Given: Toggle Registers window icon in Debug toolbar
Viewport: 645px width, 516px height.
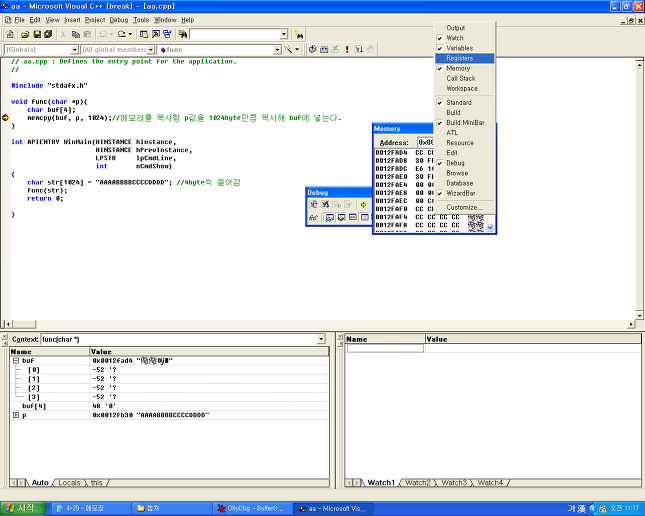Looking at the screenshot, I should [x=353, y=217].
